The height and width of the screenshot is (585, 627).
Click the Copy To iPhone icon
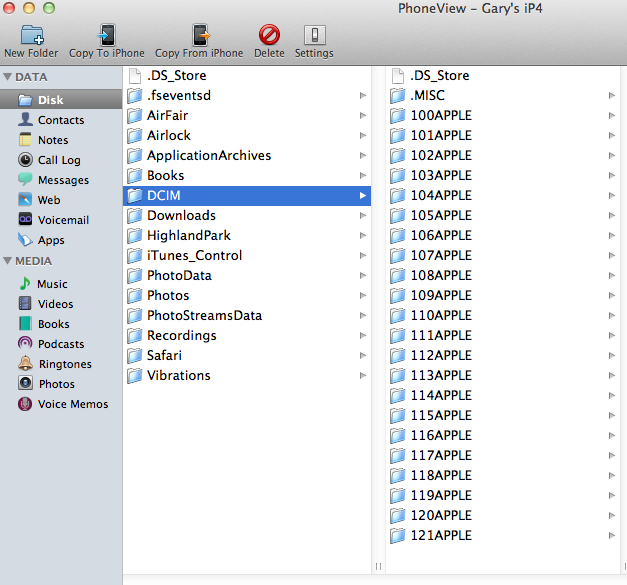point(107,35)
